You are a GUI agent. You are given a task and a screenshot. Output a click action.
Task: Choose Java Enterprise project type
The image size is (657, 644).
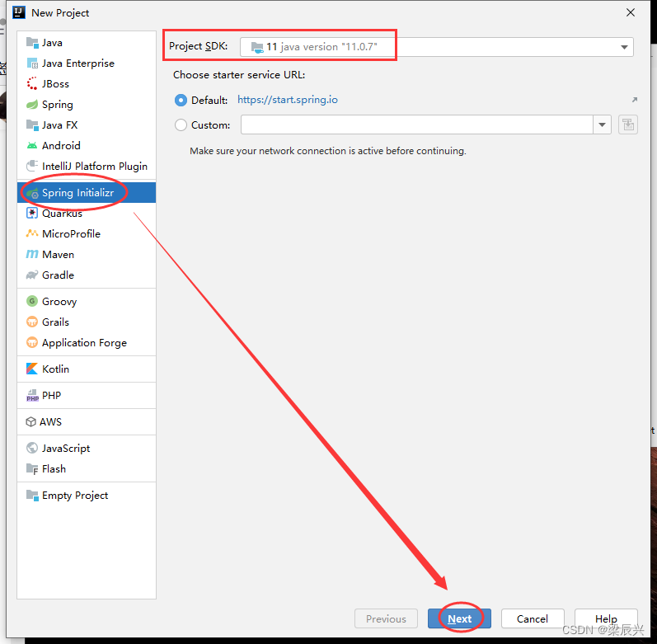click(x=87, y=63)
